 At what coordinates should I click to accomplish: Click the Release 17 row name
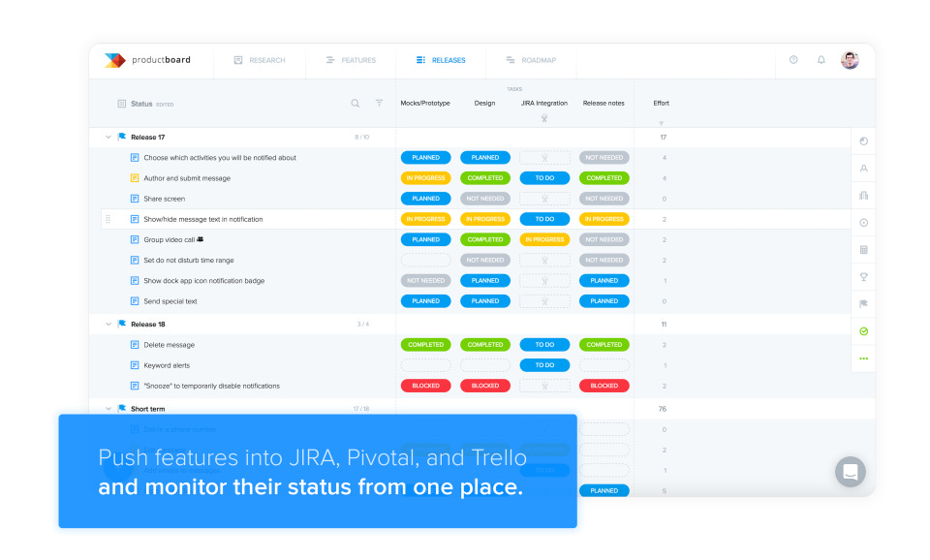[x=147, y=137]
